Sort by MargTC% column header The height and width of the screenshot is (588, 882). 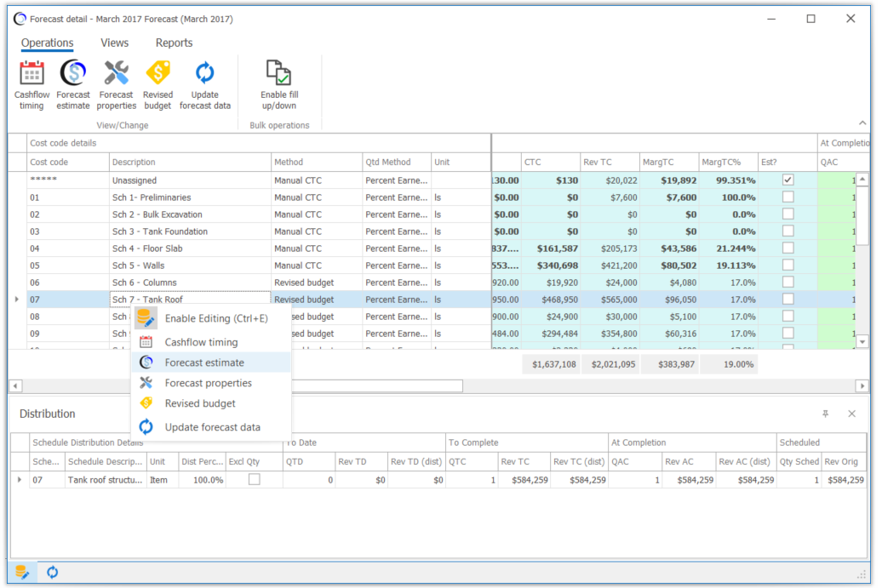click(728, 162)
